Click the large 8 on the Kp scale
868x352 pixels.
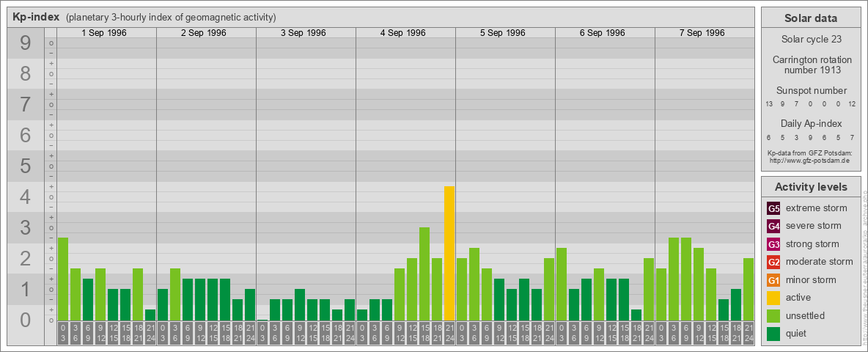click(x=25, y=73)
